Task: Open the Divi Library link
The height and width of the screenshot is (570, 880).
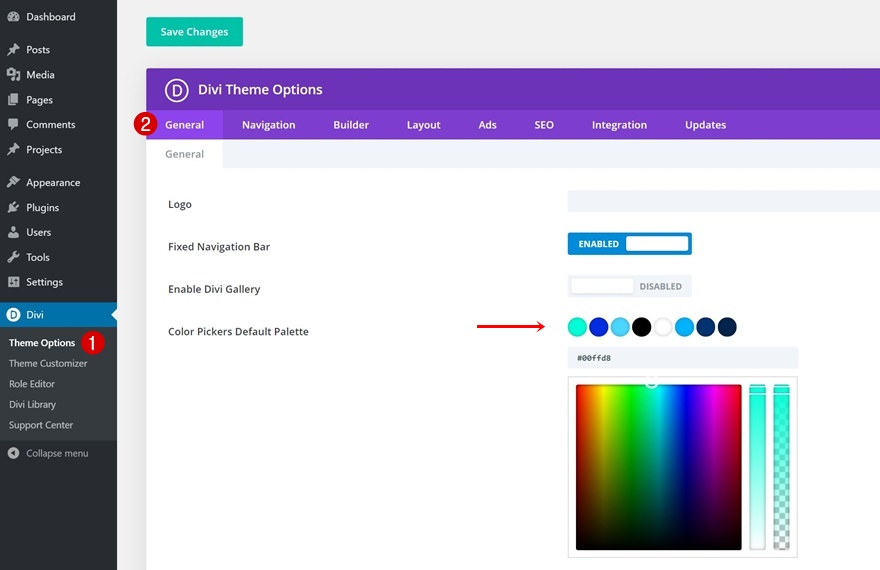Action: coord(32,405)
